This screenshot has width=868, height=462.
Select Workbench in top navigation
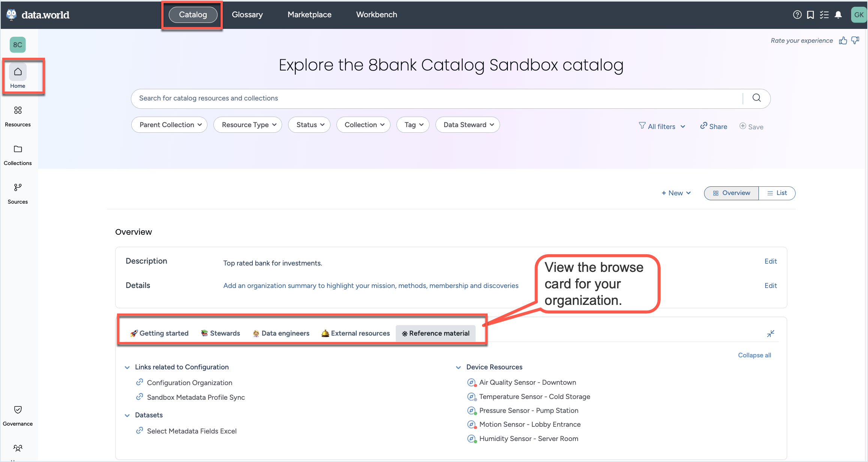click(x=377, y=15)
